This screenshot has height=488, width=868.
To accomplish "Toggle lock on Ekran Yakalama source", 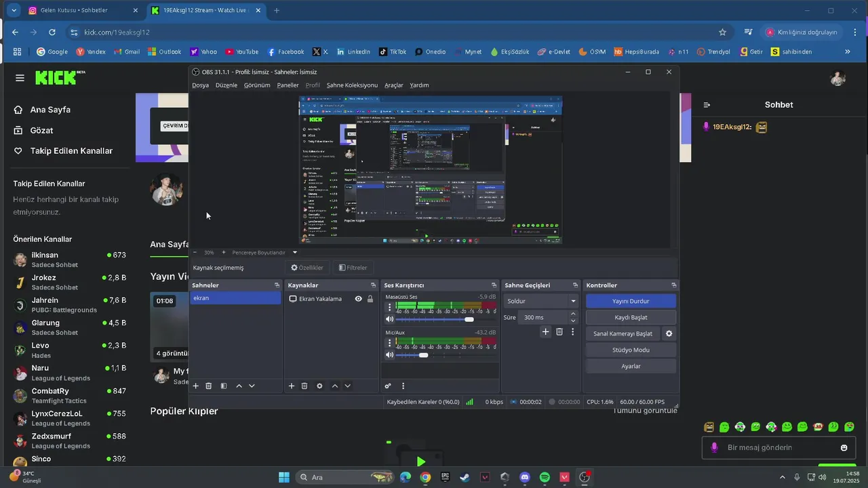I will coord(370,299).
